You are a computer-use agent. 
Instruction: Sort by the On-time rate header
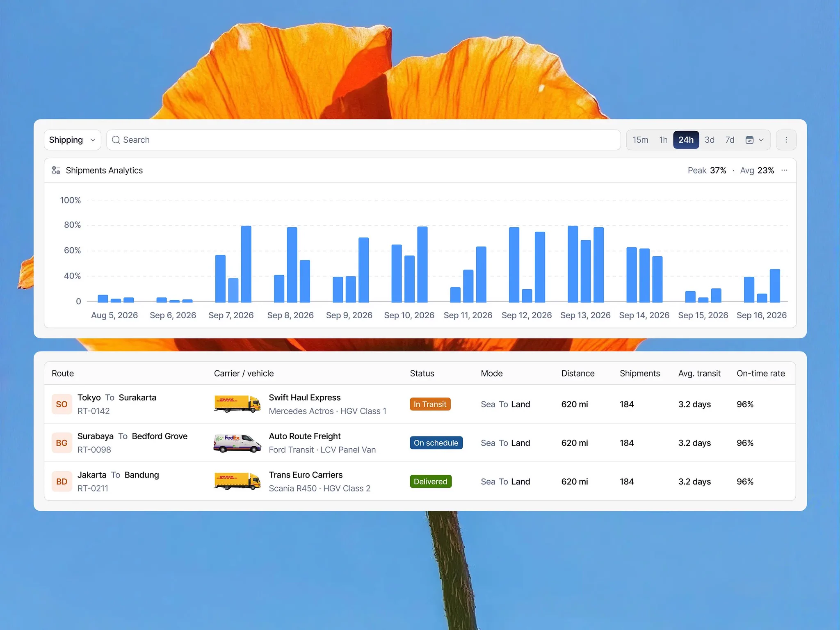click(761, 373)
